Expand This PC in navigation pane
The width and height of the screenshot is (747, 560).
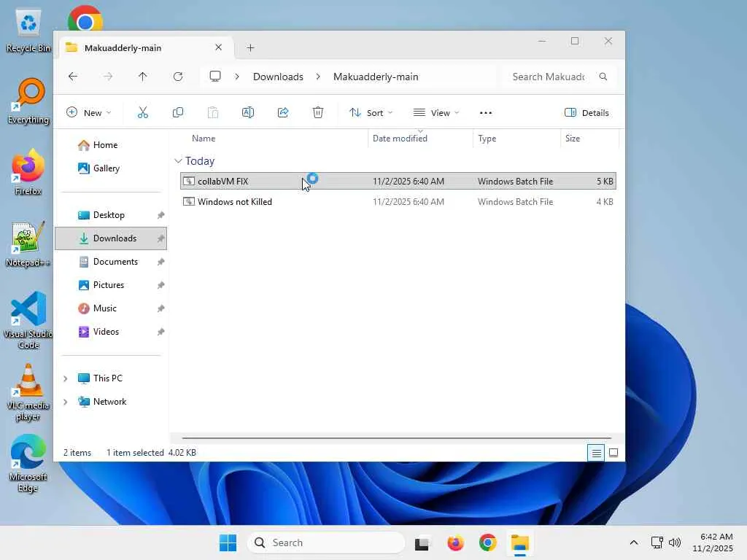point(65,378)
